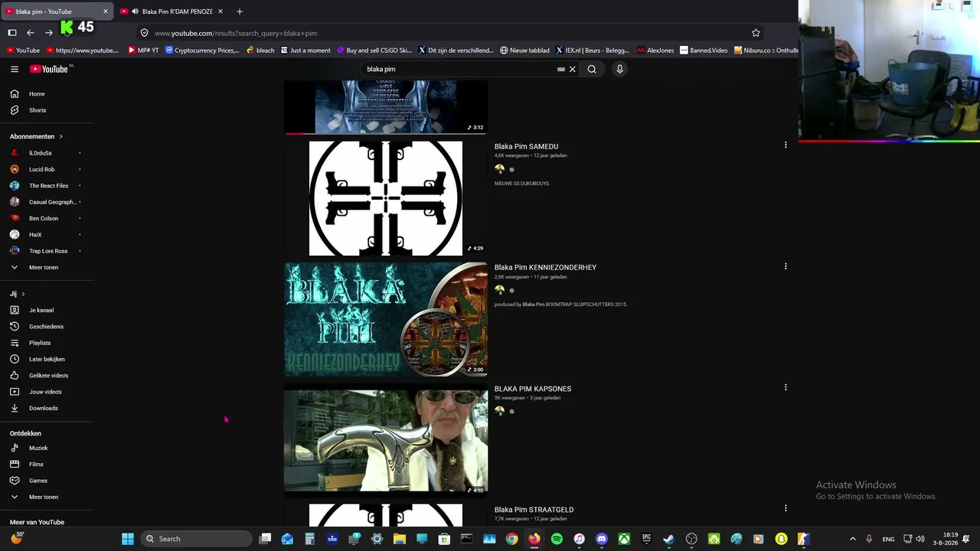Open Discord from the taskbar
Image resolution: width=980 pixels, height=551 pixels.
[602, 539]
